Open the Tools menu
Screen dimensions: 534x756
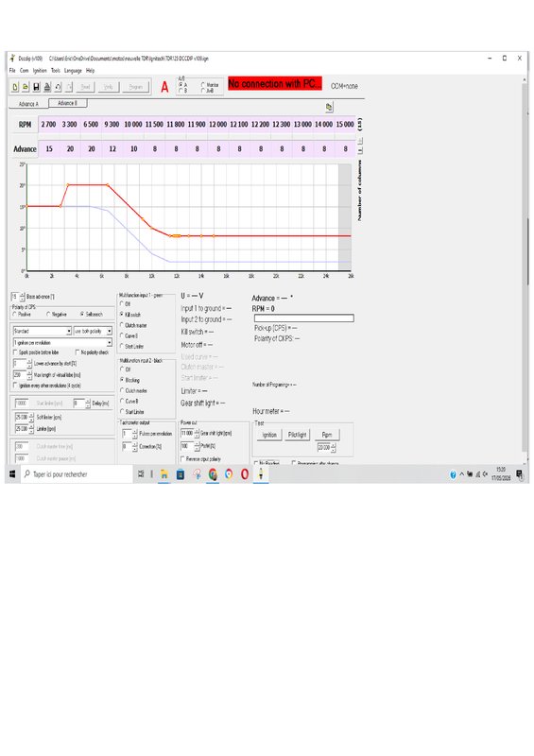point(56,70)
